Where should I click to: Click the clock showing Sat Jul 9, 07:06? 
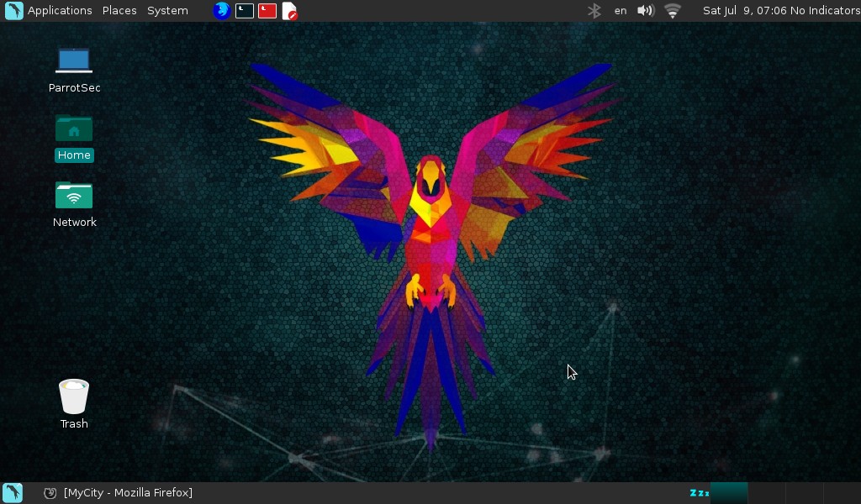pyautogui.click(x=745, y=10)
